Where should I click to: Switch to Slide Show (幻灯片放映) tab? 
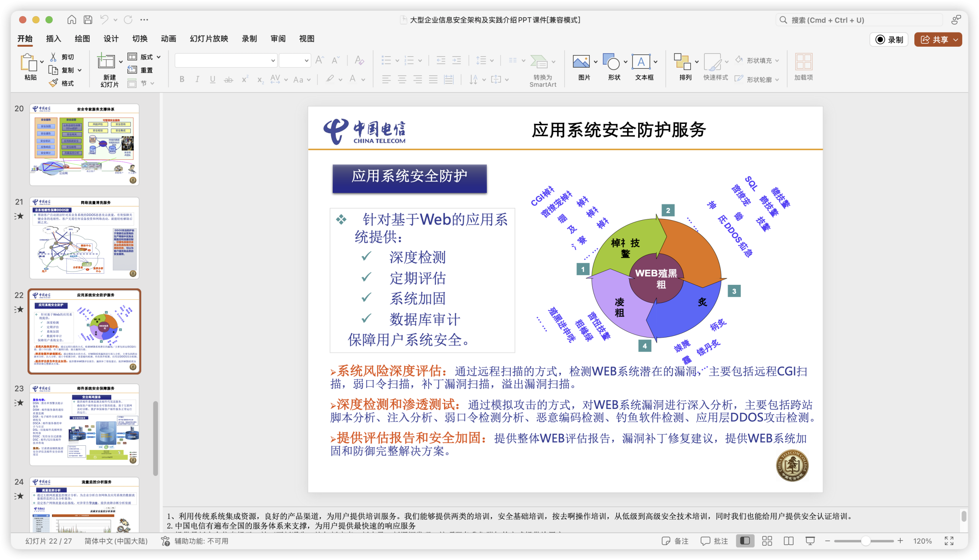click(x=209, y=39)
